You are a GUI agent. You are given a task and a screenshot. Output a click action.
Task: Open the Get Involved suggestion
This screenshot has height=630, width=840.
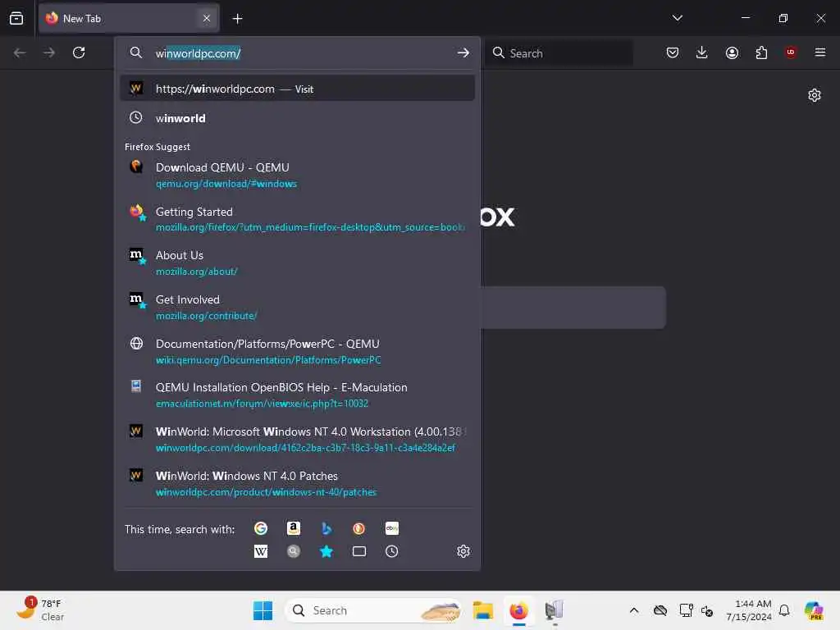pos(297,307)
